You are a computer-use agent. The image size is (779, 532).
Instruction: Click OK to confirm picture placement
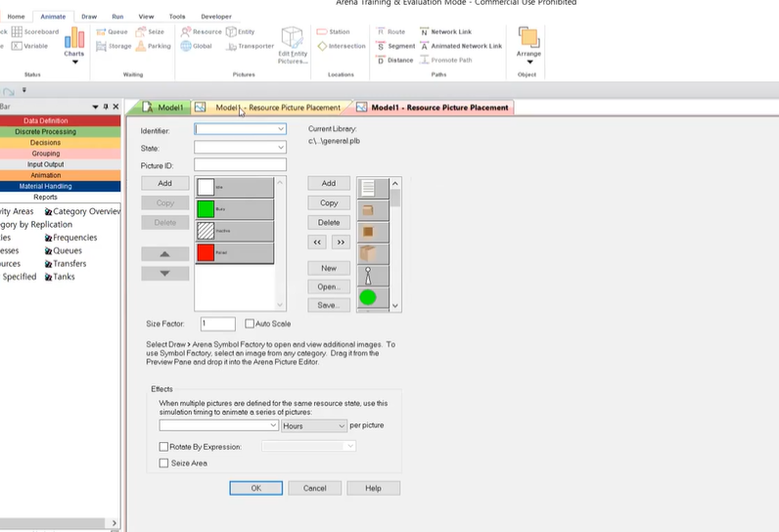point(255,488)
